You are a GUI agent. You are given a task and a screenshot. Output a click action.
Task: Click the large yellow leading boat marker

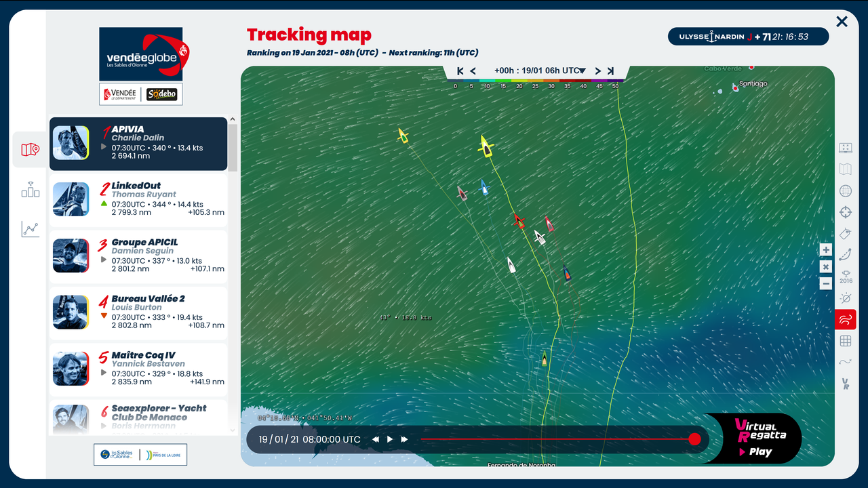(x=486, y=146)
